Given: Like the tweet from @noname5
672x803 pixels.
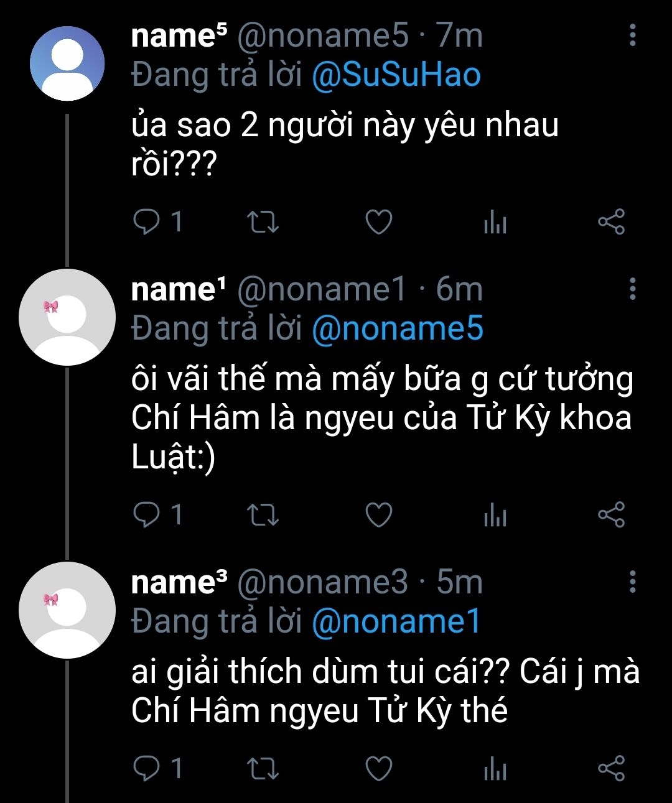Looking at the screenshot, I should (x=378, y=222).
